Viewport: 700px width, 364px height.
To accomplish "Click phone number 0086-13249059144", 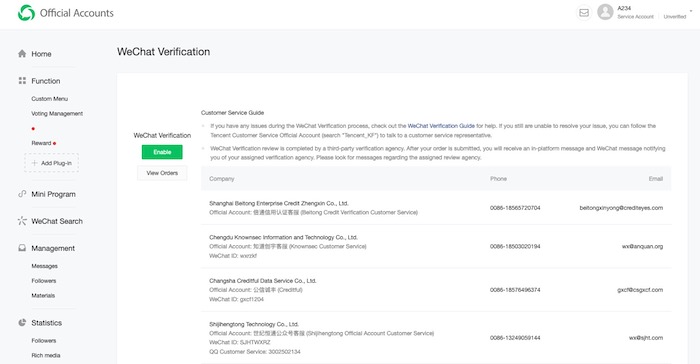I will tap(515, 338).
